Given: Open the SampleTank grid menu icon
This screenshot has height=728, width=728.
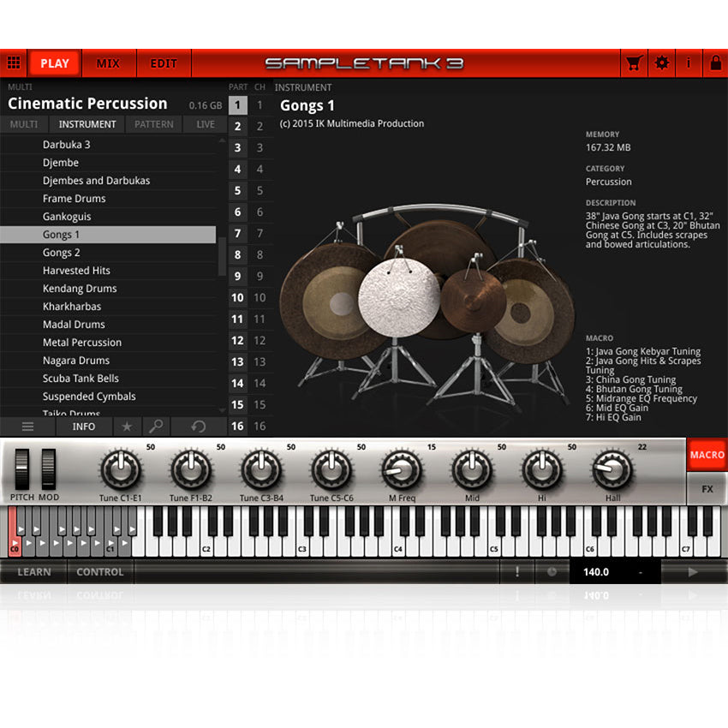Looking at the screenshot, I should pos(14,63).
